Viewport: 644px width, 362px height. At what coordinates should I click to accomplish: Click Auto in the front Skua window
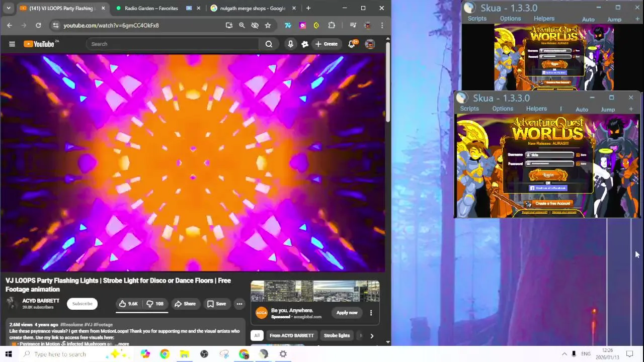[582, 110]
